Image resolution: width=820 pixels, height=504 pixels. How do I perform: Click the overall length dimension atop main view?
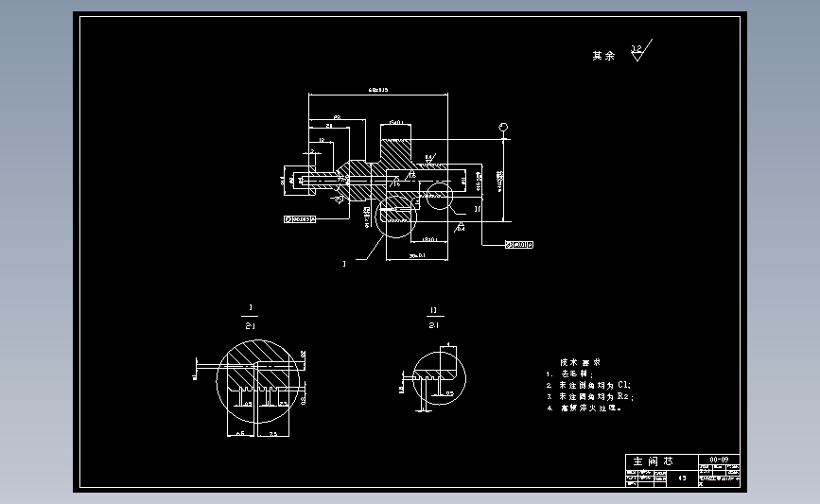[378, 90]
